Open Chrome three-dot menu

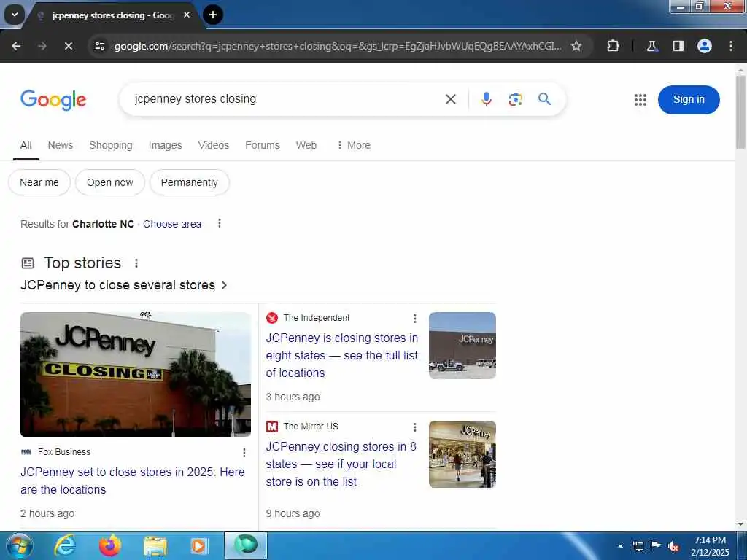[x=731, y=46]
